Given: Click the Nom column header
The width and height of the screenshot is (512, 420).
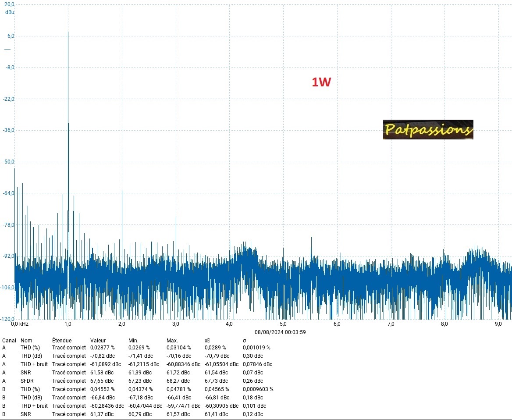Looking at the screenshot, I should [x=26, y=341].
